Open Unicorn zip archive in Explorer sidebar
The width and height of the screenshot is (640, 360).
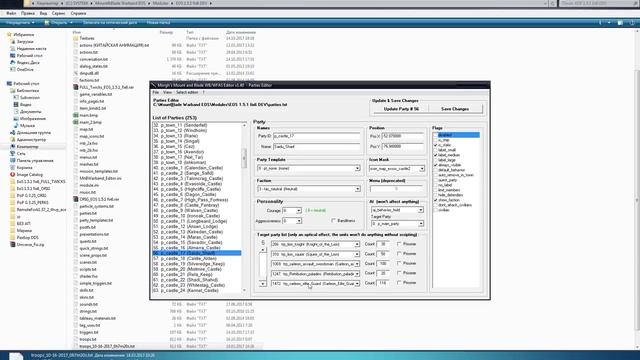(x=27, y=244)
